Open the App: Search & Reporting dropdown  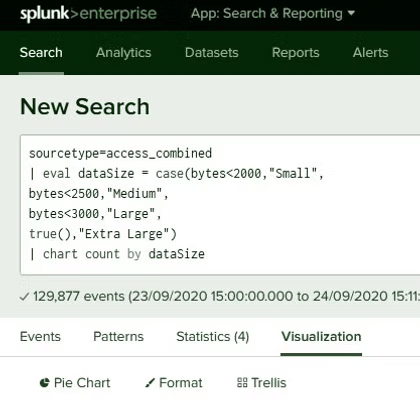point(273,13)
